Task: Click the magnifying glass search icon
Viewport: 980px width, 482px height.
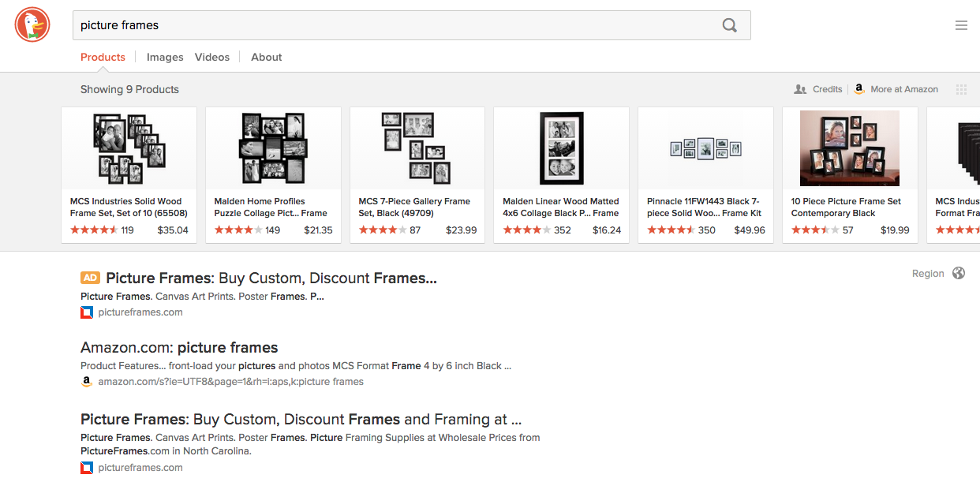Action: (729, 25)
